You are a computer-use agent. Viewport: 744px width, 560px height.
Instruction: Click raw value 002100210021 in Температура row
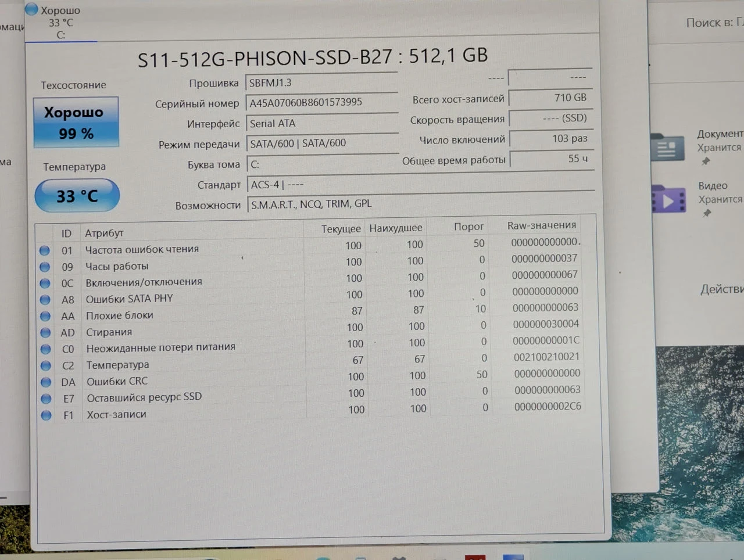click(x=546, y=357)
